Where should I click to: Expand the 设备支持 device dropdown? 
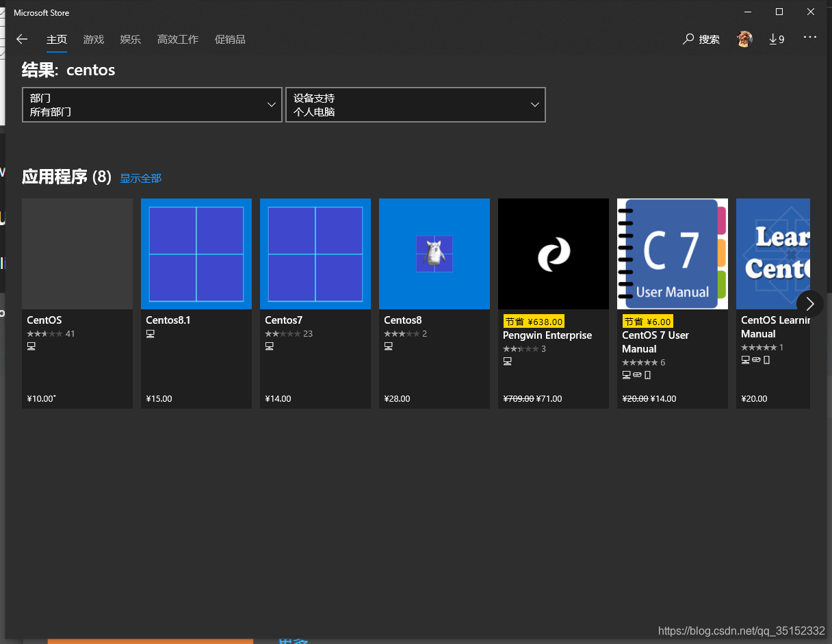pos(415,105)
